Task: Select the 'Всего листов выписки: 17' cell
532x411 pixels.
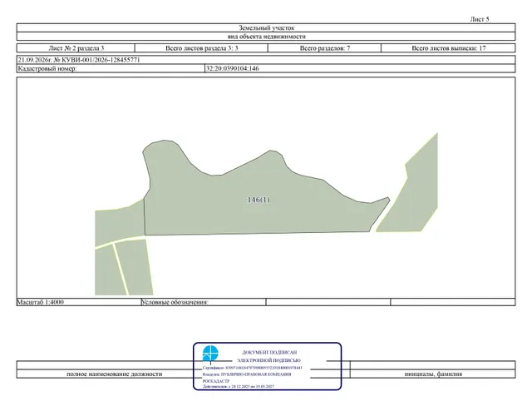Action: point(449,48)
